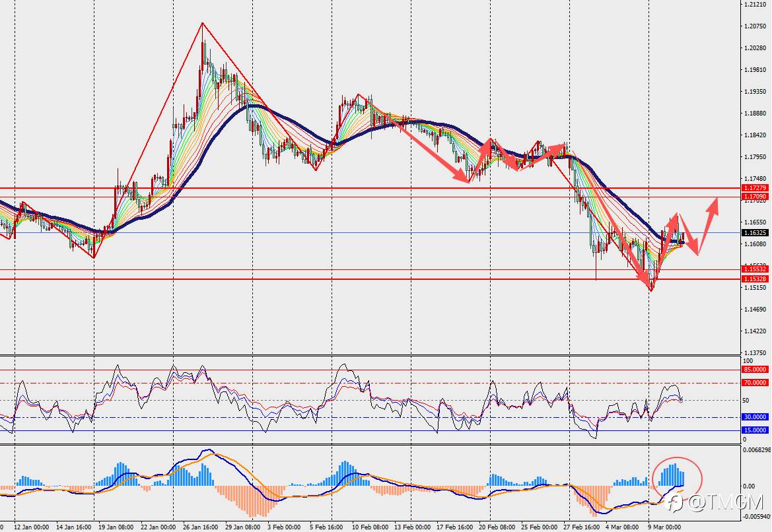This screenshot has width=772, height=532.
Task: Click the 1.17279 red price level label
Action: tap(755, 188)
